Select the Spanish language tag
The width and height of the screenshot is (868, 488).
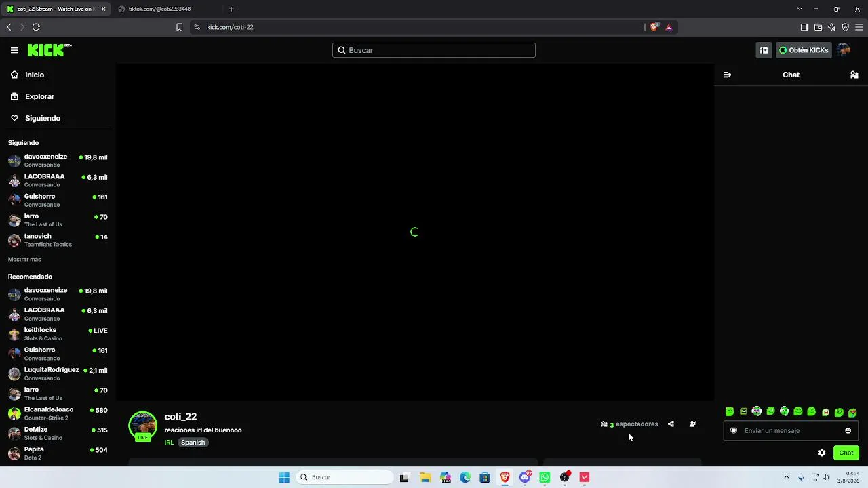193,443
